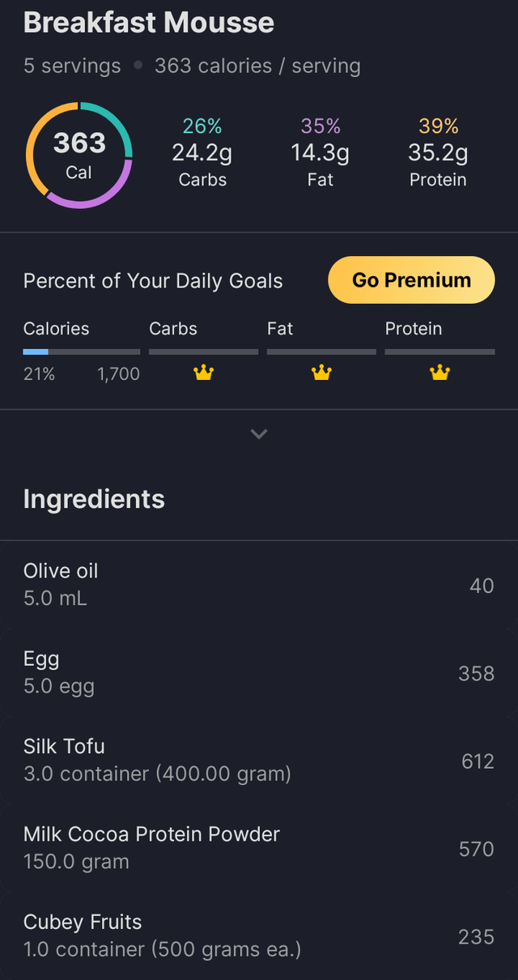Open the Olive oil ingredient
Screen dimensions: 518x980
click(259, 585)
